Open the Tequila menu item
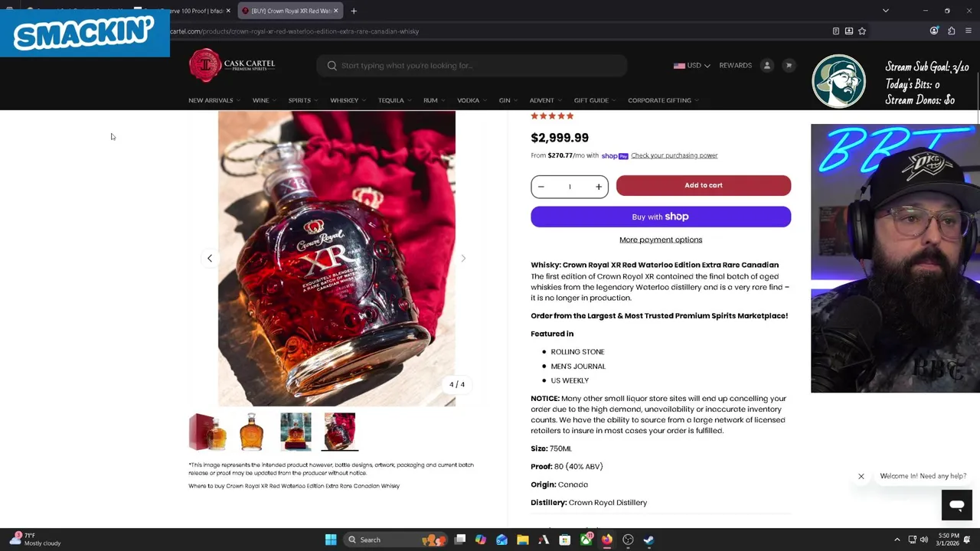The width and height of the screenshot is (980, 551). pyautogui.click(x=394, y=100)
